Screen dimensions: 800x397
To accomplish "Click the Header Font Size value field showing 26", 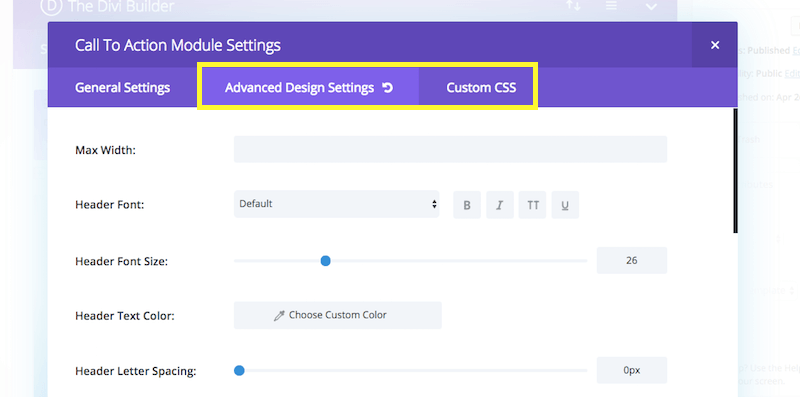I will coord(632,260).
